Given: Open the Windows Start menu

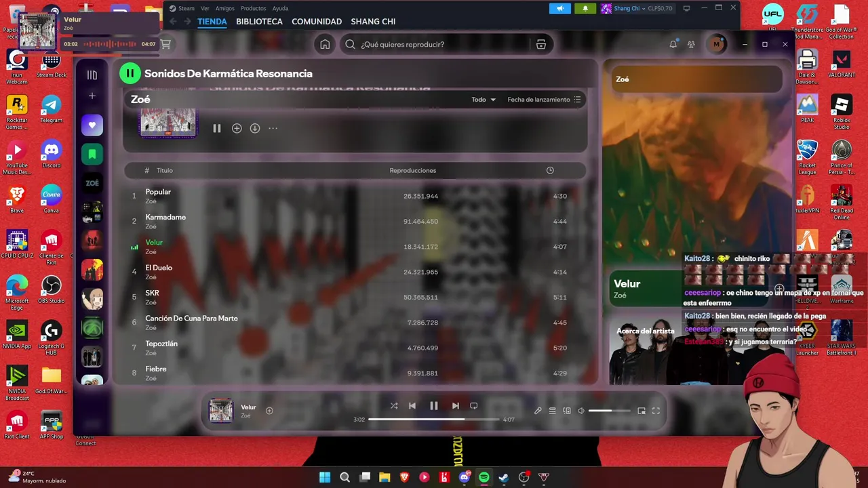Looking at the screenshot, I should (325, 477).
